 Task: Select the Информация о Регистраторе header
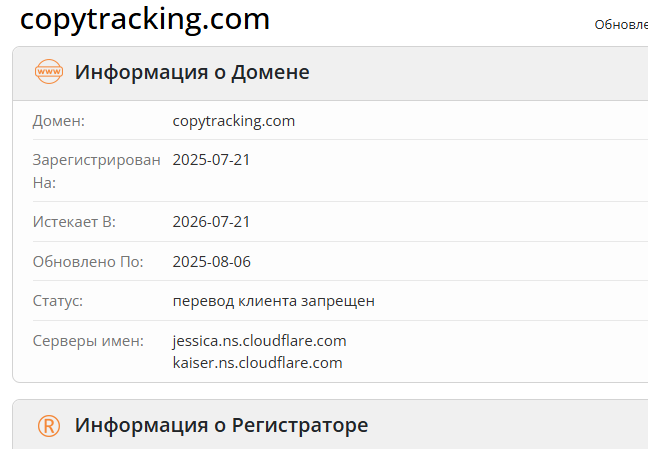click(221, 425)
